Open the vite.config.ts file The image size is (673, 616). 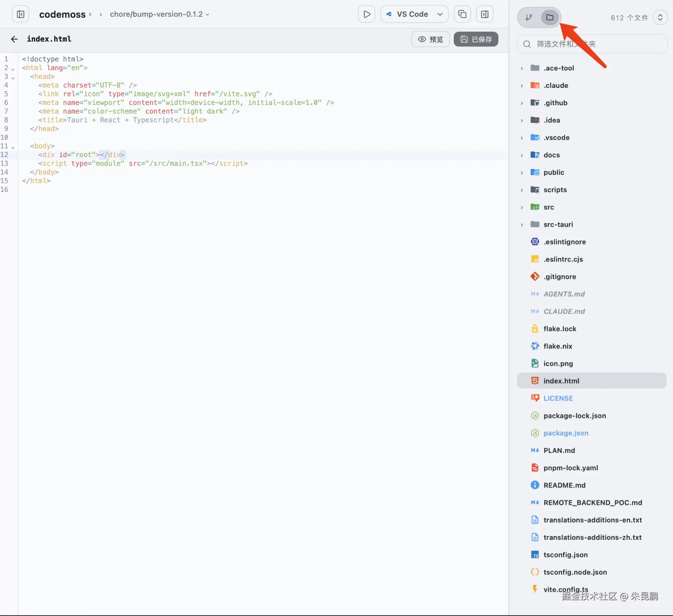[565, 589]
